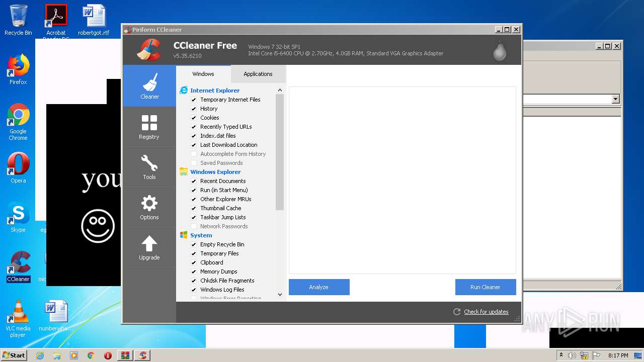The image size is (644, 362).
Task: Open Chrome from taskbar
Action: click(91, 355)
